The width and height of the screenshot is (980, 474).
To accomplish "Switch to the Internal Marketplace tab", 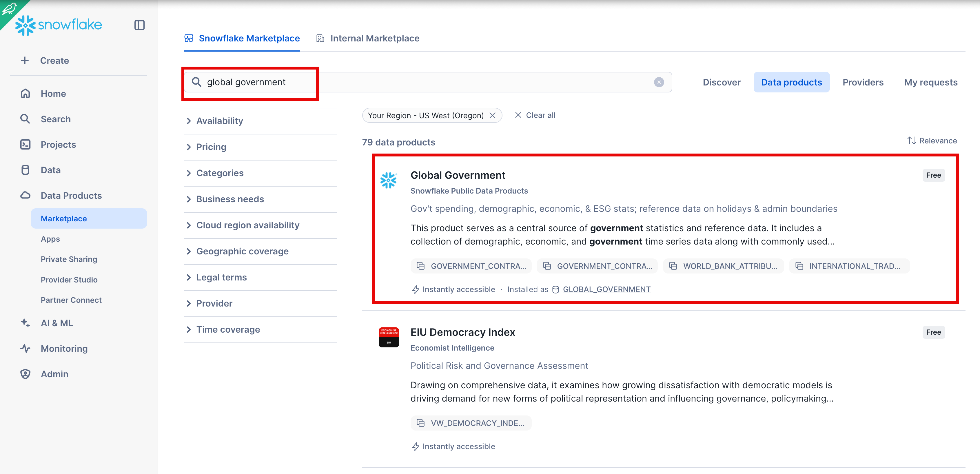I will pyautogui.click(x=367, y=39).
